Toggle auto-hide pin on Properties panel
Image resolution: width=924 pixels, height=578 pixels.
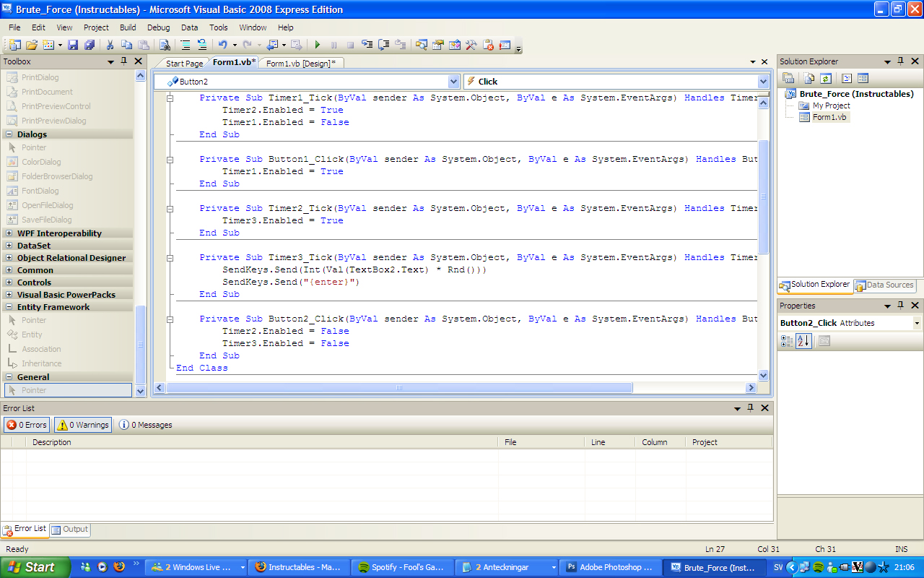[900, 306]
